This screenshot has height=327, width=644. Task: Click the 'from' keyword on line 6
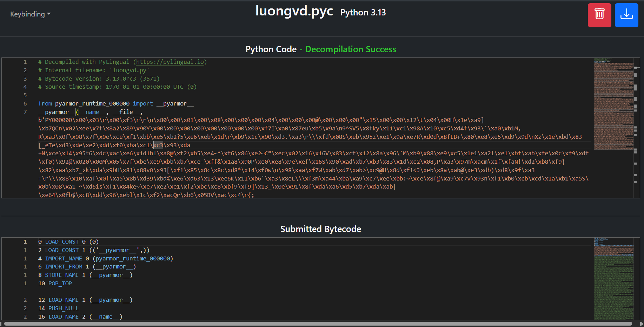[x=45, y=104]
